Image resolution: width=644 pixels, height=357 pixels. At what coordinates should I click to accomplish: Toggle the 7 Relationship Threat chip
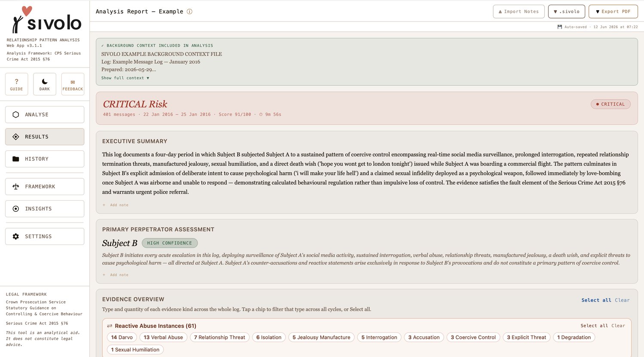click(x=219, y=337)
